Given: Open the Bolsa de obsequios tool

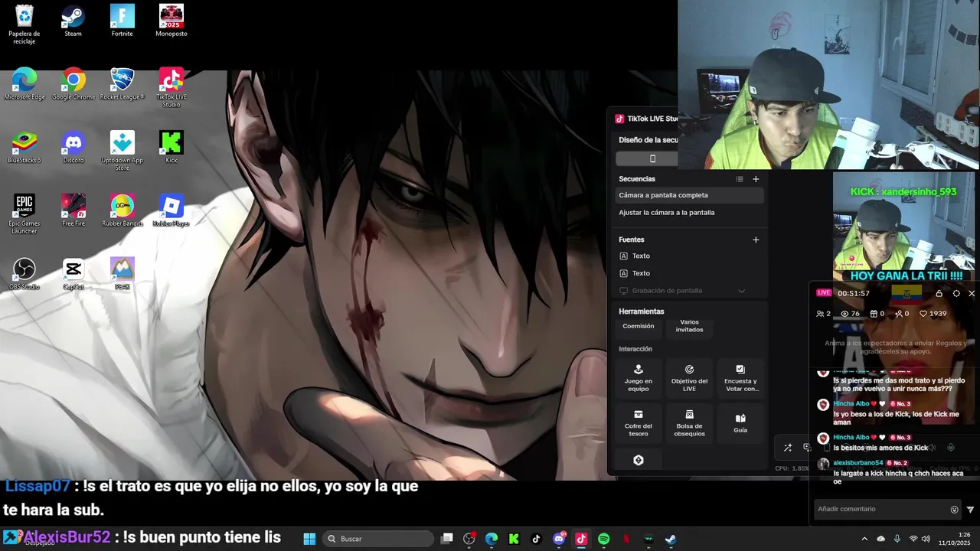Looking at the screenshot, I should coord(689,422).
